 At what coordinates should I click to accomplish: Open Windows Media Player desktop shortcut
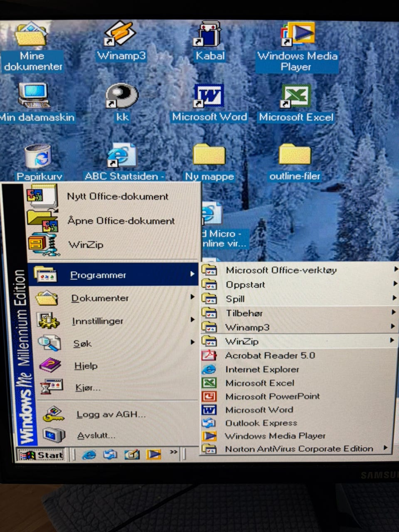coord(297,47)
